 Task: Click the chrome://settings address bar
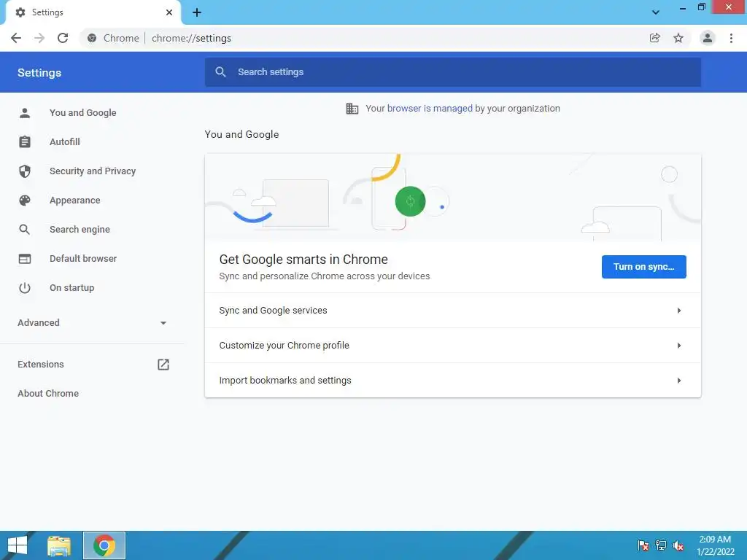[192, 38]
